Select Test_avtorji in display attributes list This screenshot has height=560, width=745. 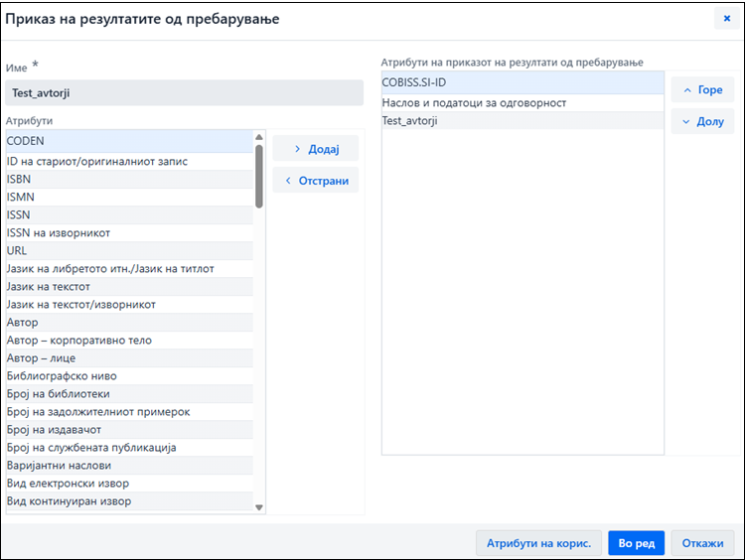coord(522,121)
